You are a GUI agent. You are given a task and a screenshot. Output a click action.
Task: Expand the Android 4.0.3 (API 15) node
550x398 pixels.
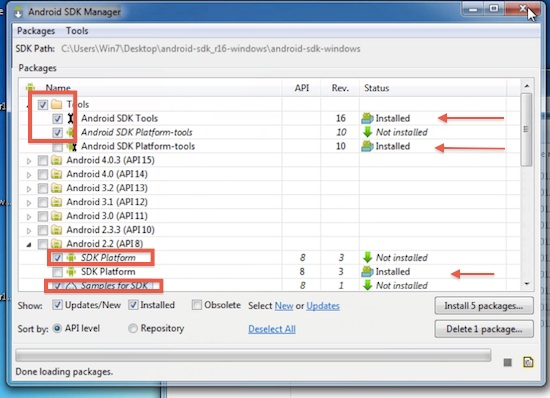(29, 161)
